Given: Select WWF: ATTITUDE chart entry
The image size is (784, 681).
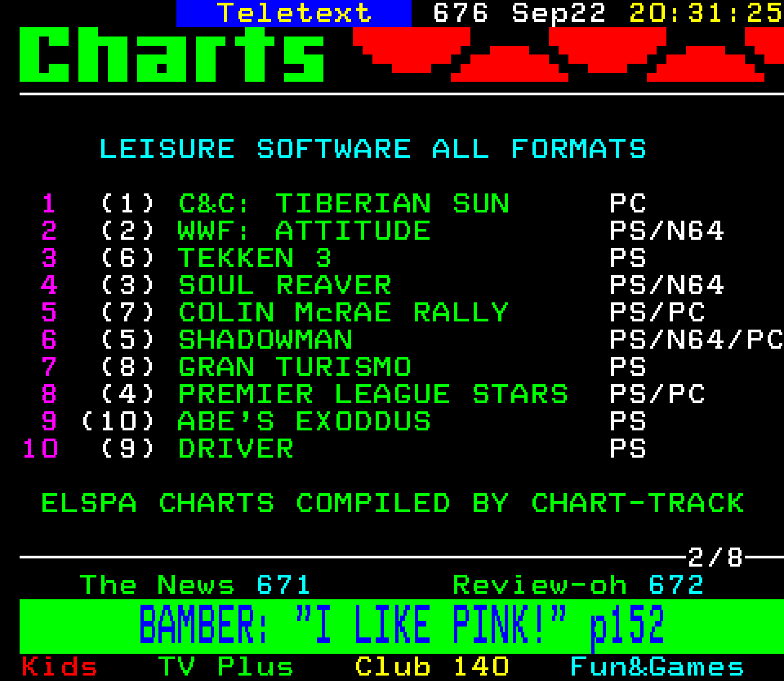Looking at the screenshot, I should [x=304, y=230].
